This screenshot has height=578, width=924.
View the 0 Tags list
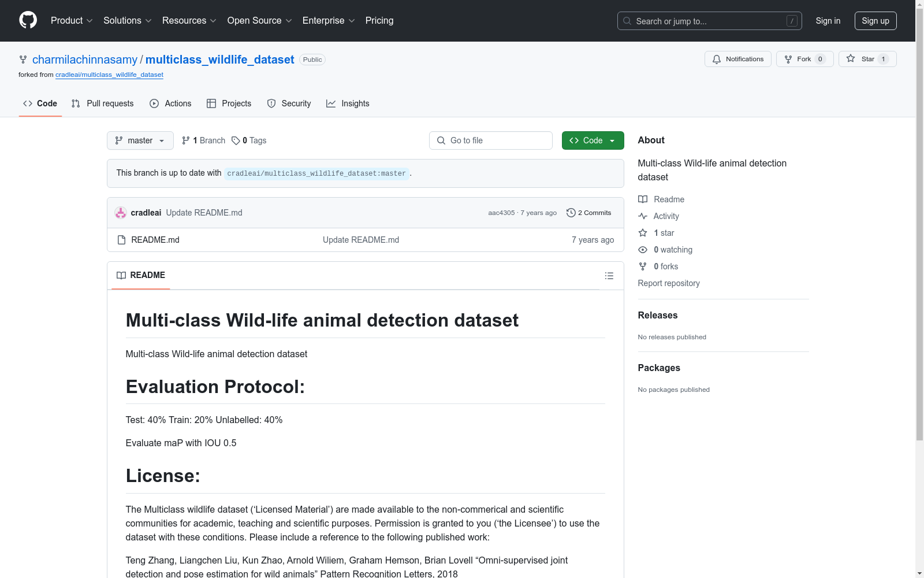pyautogui.click(x=249, y=140)
